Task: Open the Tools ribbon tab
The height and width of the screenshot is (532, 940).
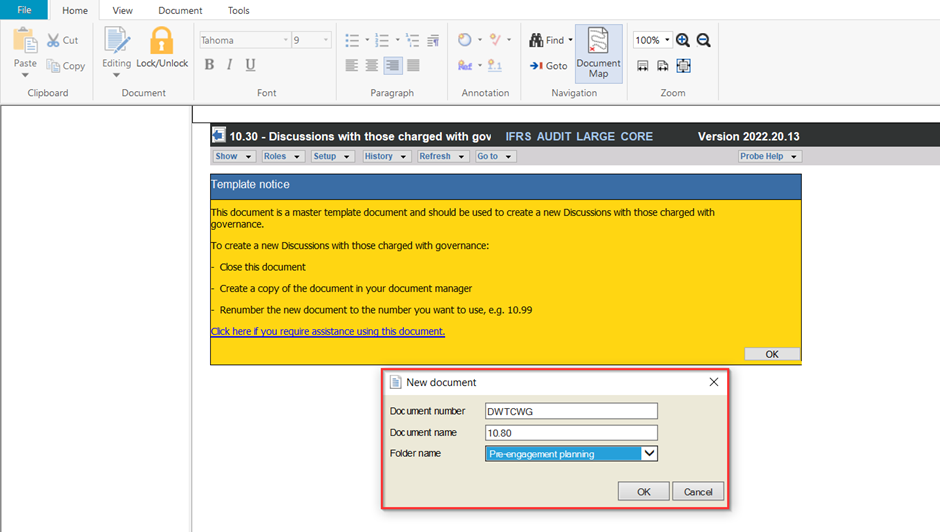Action: (238, 10)
